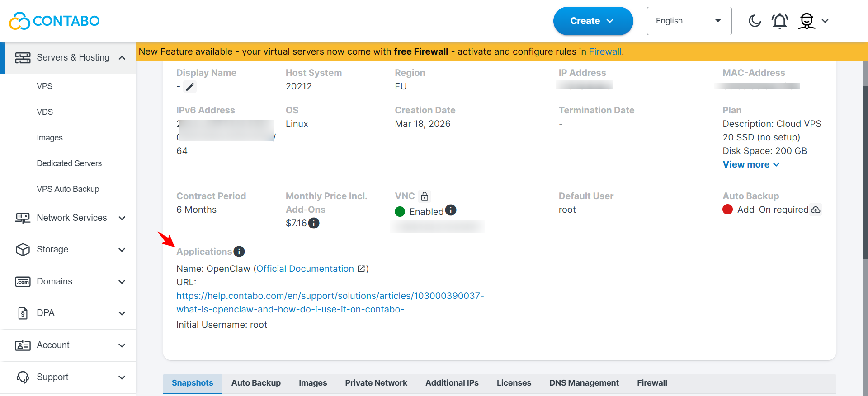Click the 6 Months contract period
The width and height of the screenshot is (868, 396).
[196, 210]
